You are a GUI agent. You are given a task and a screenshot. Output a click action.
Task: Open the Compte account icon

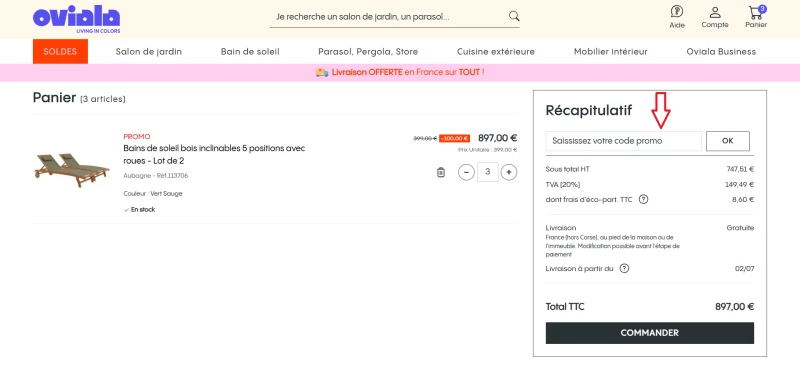point(715,17)
